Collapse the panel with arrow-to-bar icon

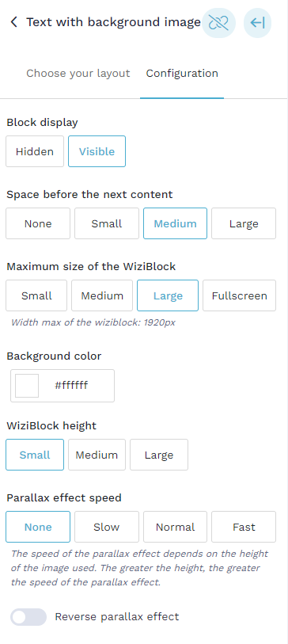[257, 23]
